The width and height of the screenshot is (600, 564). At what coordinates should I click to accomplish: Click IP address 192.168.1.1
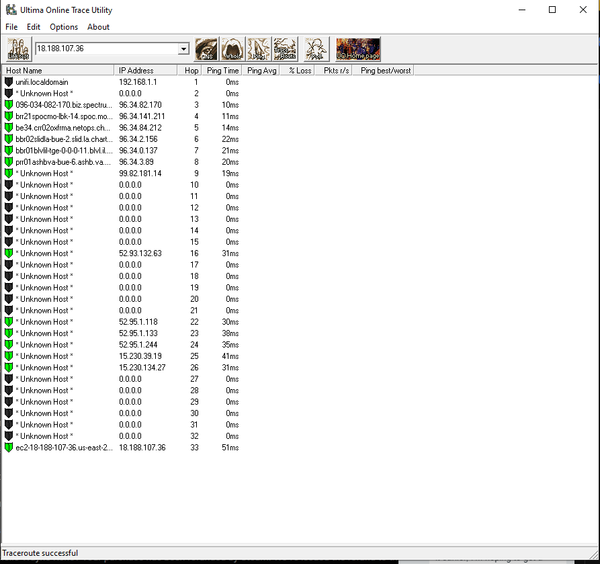(138, 82)
